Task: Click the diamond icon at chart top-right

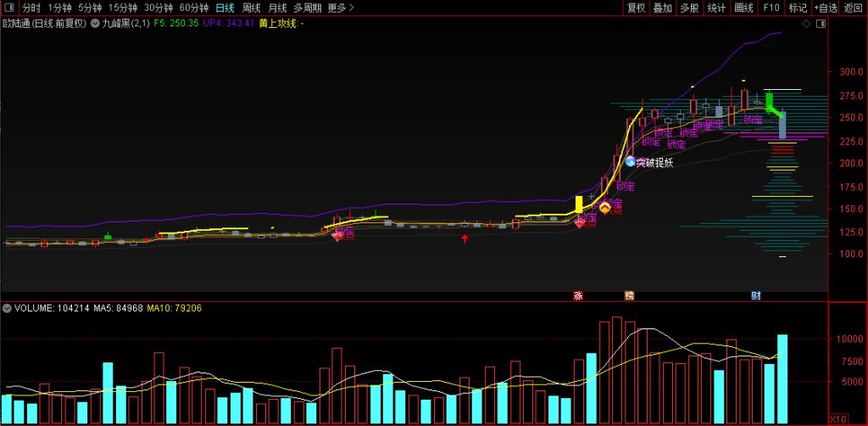Action: click(805, 24)
